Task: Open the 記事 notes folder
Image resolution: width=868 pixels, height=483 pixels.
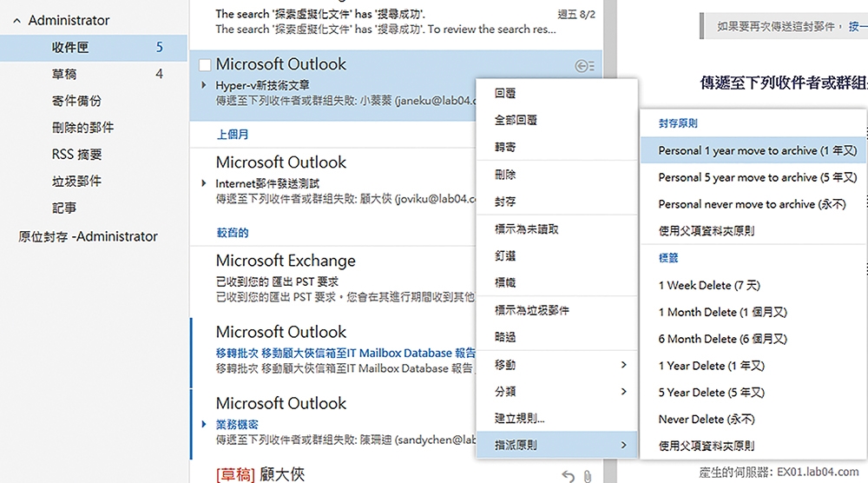Action: coord(94,208)
